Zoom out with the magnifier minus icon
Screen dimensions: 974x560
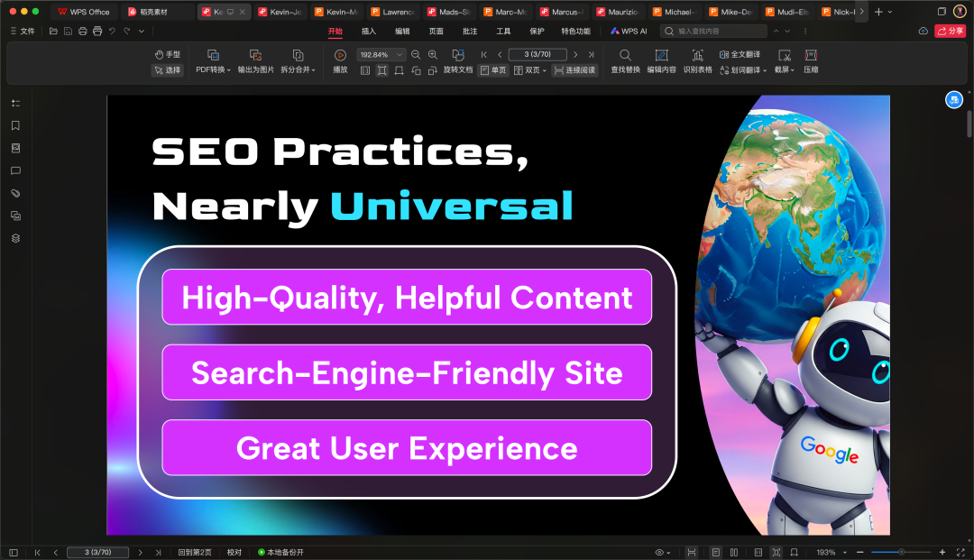pos(416,55)
